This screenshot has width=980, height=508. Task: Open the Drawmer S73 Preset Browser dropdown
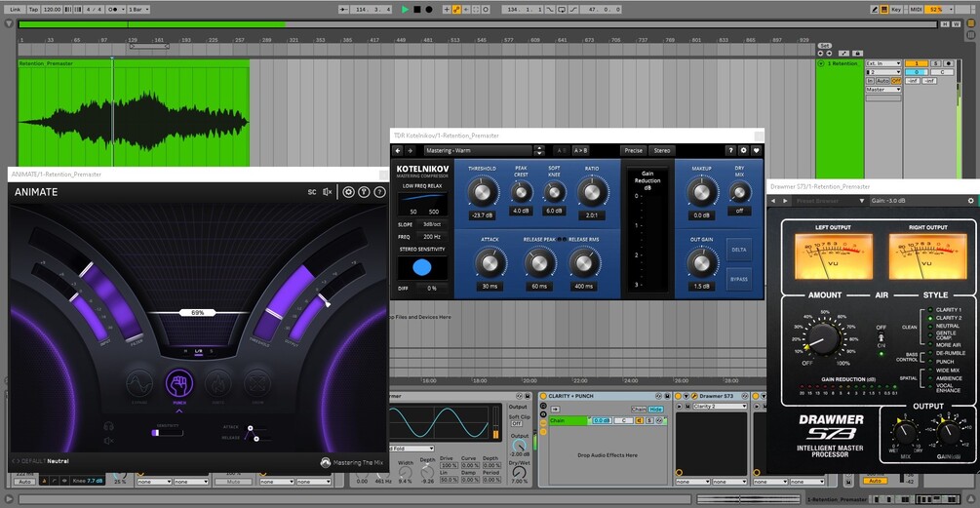pos(828,201)
